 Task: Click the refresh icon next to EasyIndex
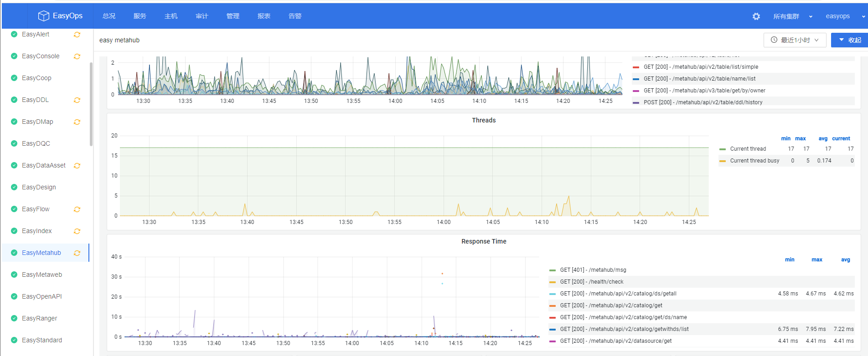tap(77, 231)
